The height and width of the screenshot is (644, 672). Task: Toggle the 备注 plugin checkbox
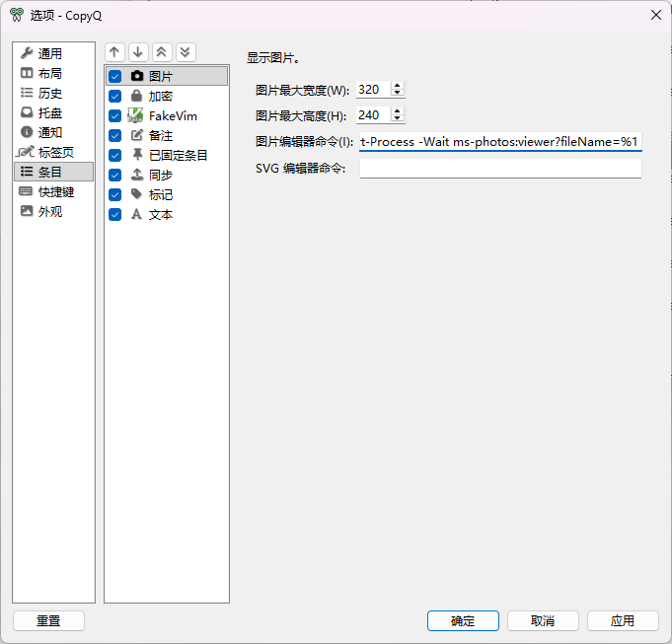click(114, 135)
